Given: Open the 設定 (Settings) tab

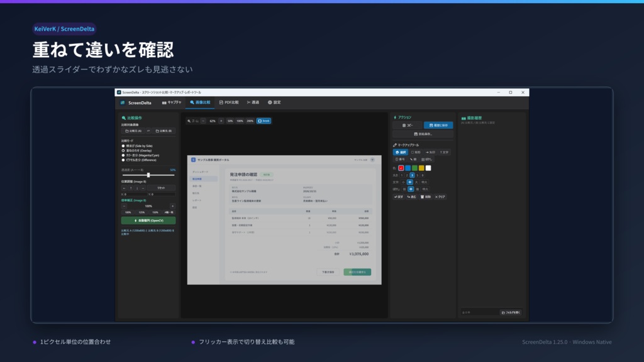Looking at the screenshot, I should tap(274, 102).
